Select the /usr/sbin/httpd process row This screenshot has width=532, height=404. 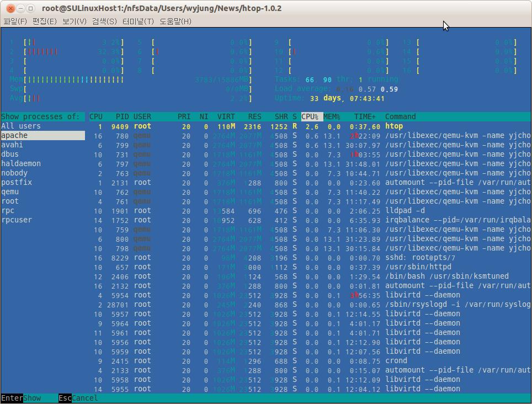[310, 267]
